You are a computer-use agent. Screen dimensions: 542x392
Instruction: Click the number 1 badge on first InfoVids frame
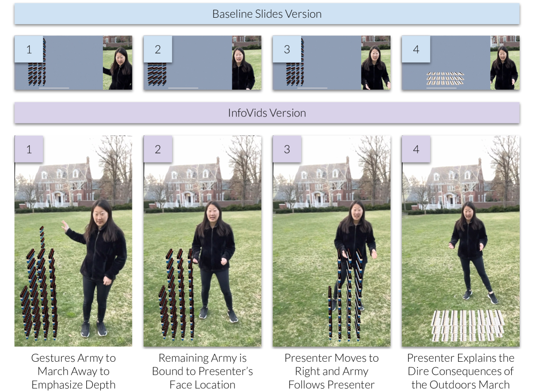pos(29,149)
